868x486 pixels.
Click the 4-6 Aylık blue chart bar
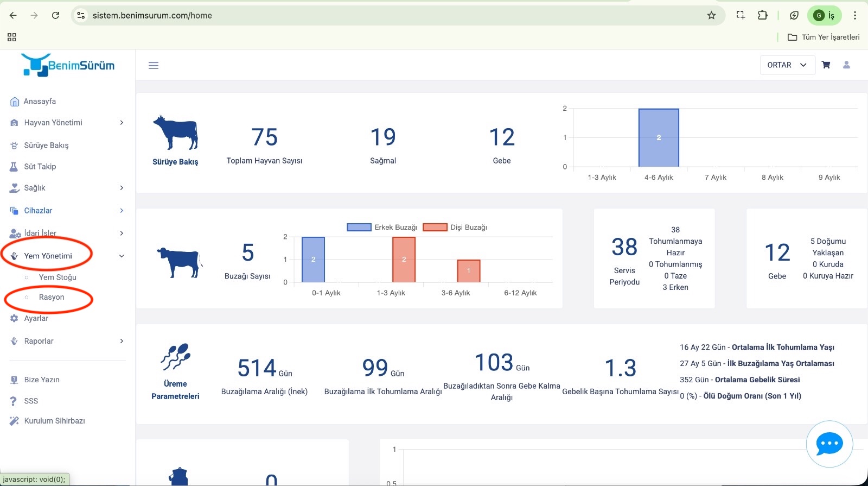pos(659,138)
